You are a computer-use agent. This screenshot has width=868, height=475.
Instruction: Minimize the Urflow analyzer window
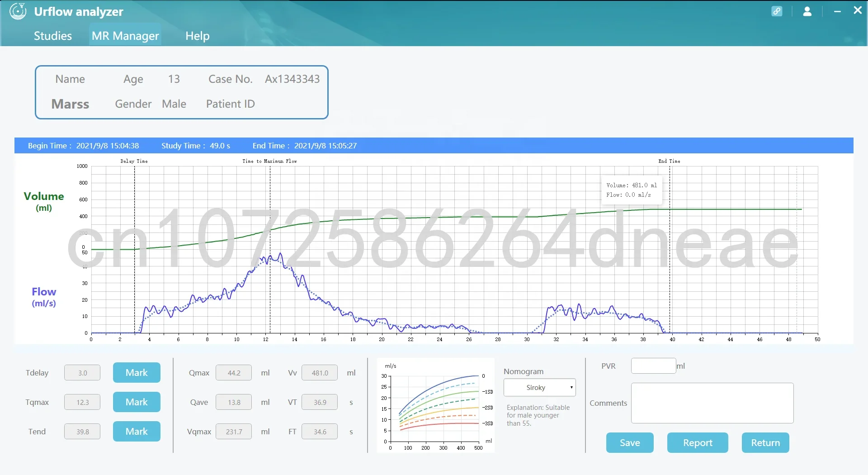tap(837, 11)
